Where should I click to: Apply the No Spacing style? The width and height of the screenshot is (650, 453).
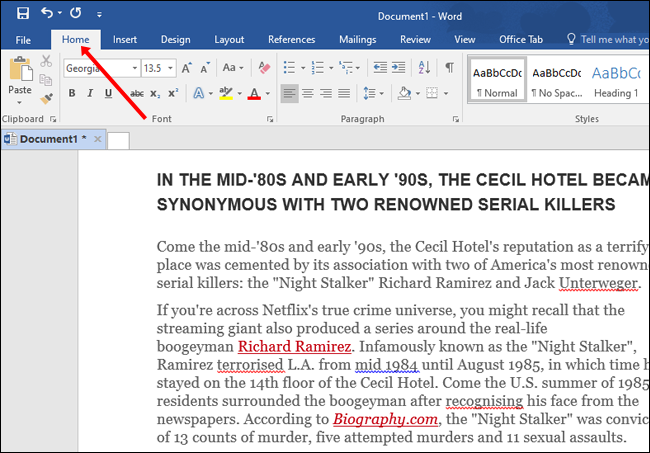pyautogui.click(x=556, y=81)
